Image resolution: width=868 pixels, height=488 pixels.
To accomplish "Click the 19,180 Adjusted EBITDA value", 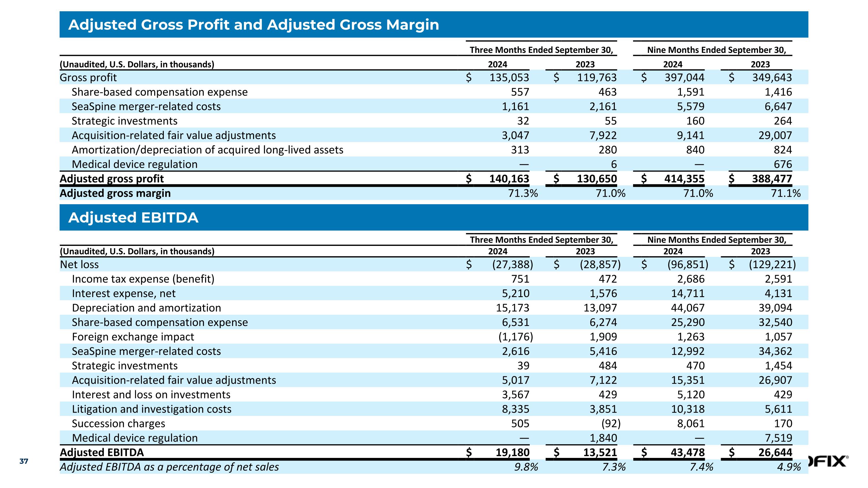I will point(512,452).
